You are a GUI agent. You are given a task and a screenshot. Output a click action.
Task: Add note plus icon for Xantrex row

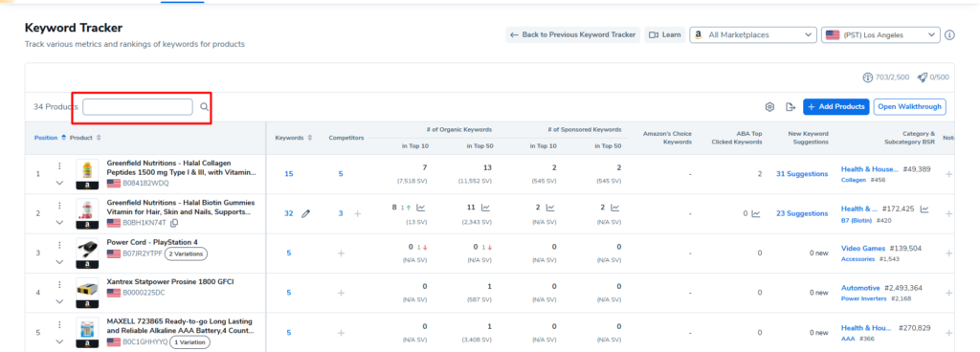coord(948,293)
